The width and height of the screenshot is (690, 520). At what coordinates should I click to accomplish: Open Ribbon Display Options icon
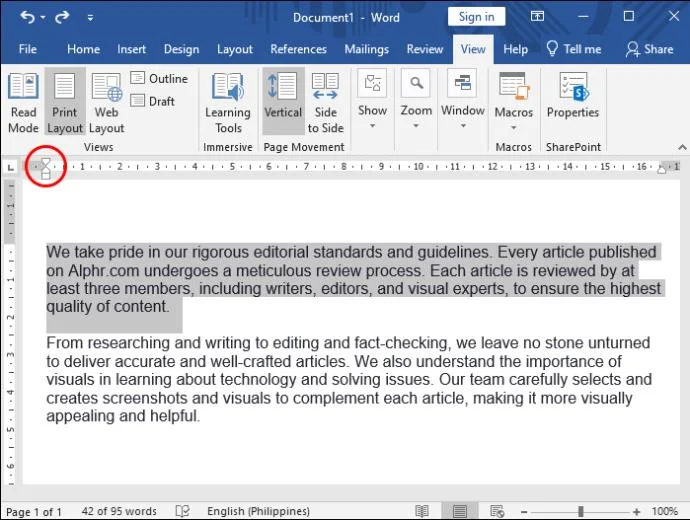coord(537,17)
